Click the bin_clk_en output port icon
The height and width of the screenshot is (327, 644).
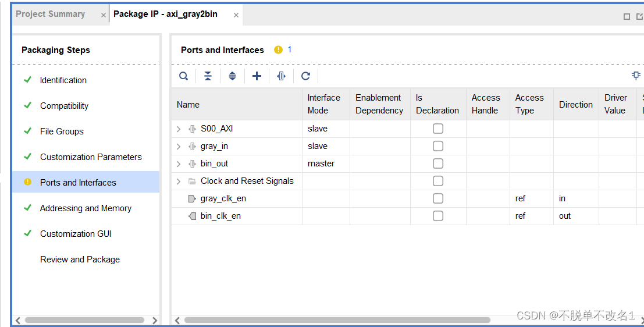coord(192,216)
